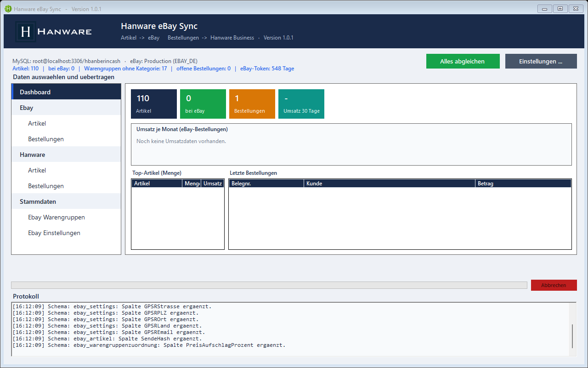Click 'Artikel' column header in Top-Artikel table
The image size is (588, 368).
point(157,184)
